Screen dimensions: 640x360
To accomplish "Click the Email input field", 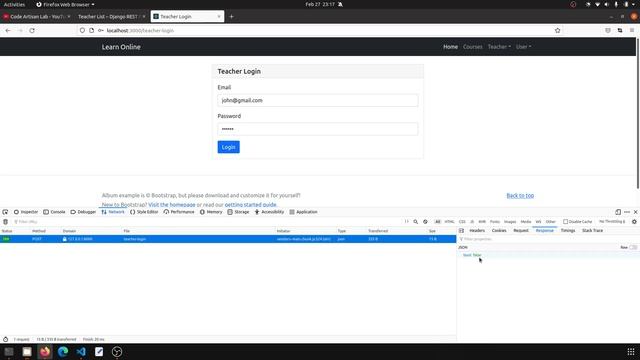I will [x=318, y=100].
